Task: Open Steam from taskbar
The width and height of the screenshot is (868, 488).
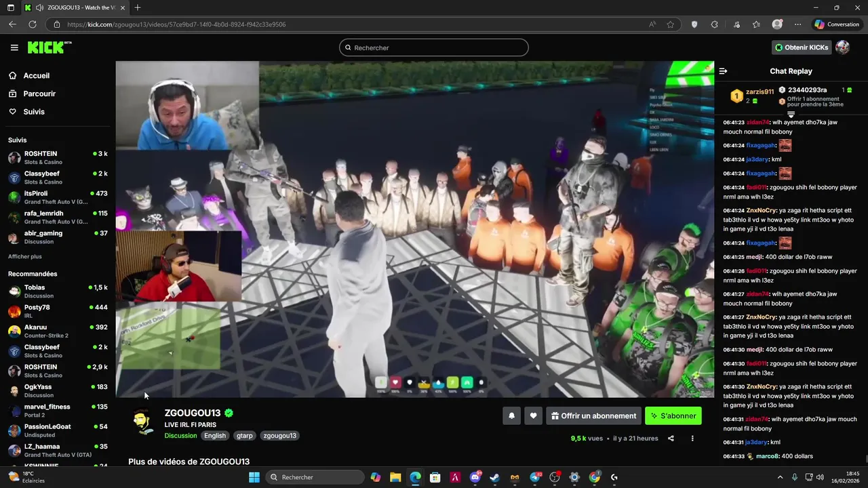Action: (495, 477)
